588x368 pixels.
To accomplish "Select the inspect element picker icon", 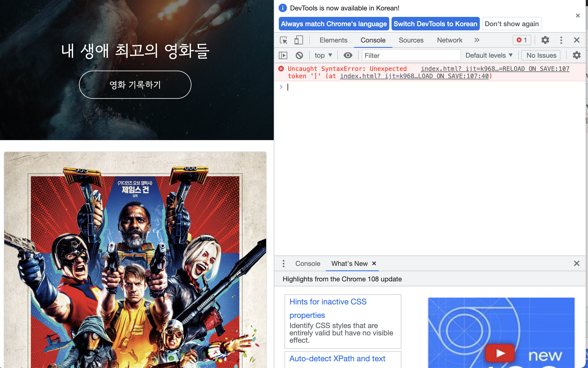I will (284, 40).
